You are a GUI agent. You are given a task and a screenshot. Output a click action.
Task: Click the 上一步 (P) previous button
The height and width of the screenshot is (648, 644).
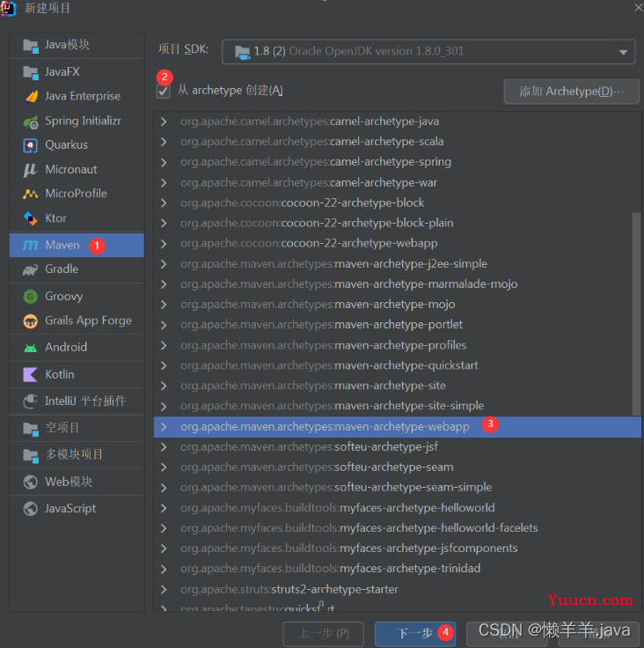tap(324, 633)
